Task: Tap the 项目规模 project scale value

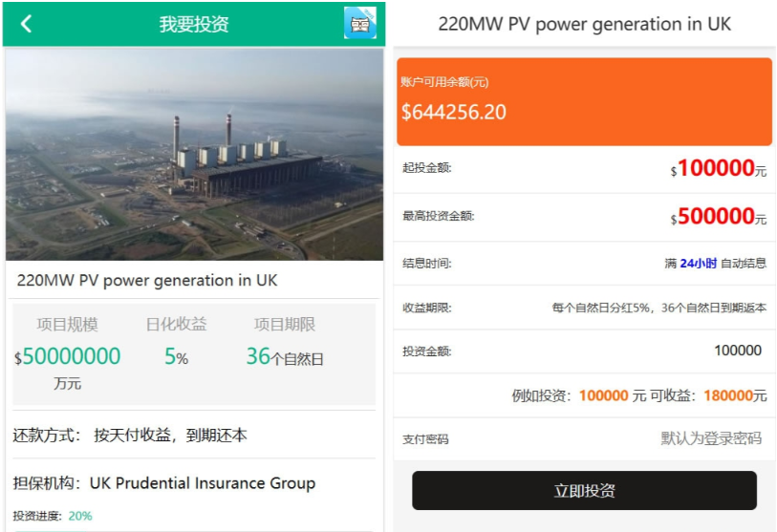Action: pyautogui.click(x=68, y=356)
